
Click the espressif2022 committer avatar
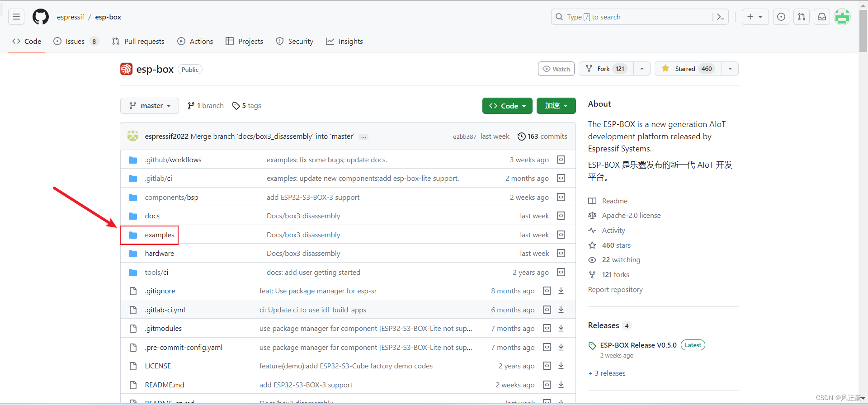pos(132,136)
